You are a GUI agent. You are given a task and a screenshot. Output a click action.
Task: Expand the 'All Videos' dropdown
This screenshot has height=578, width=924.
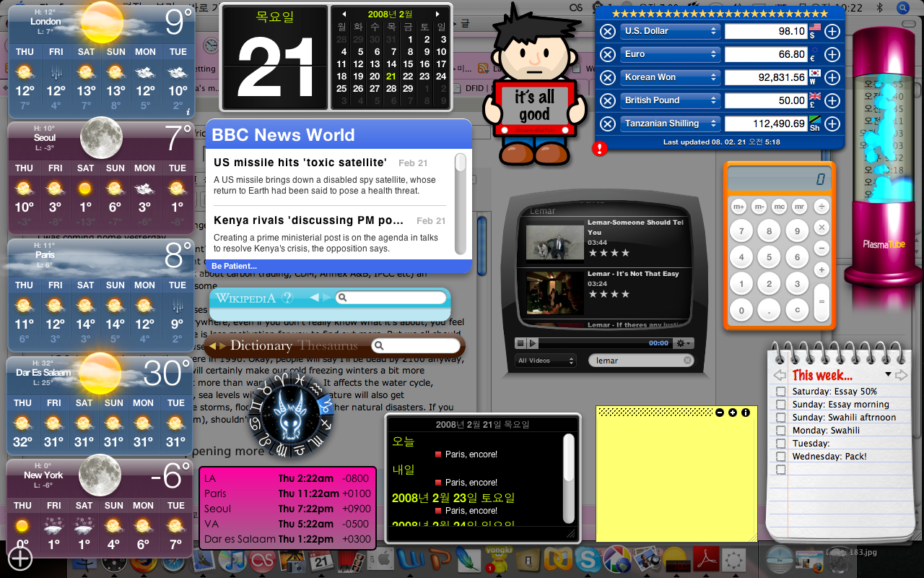tap(545, 361)
